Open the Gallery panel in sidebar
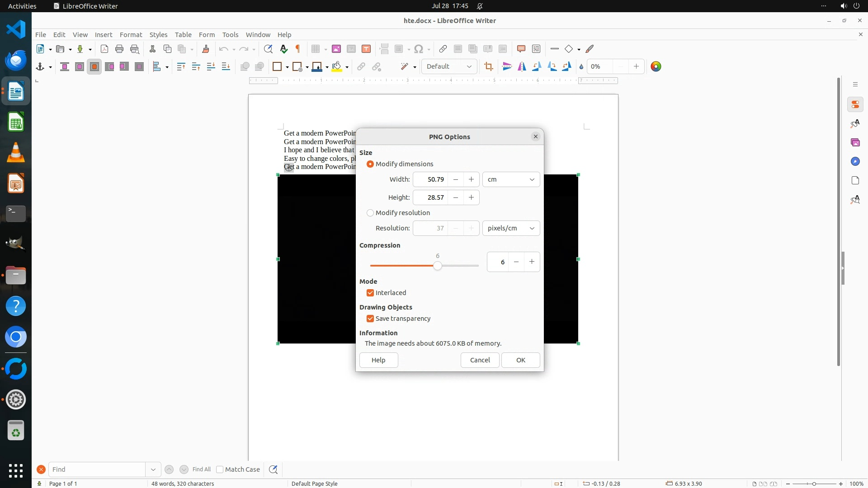Viewport: 868px width, 488px height. (855, 143)
